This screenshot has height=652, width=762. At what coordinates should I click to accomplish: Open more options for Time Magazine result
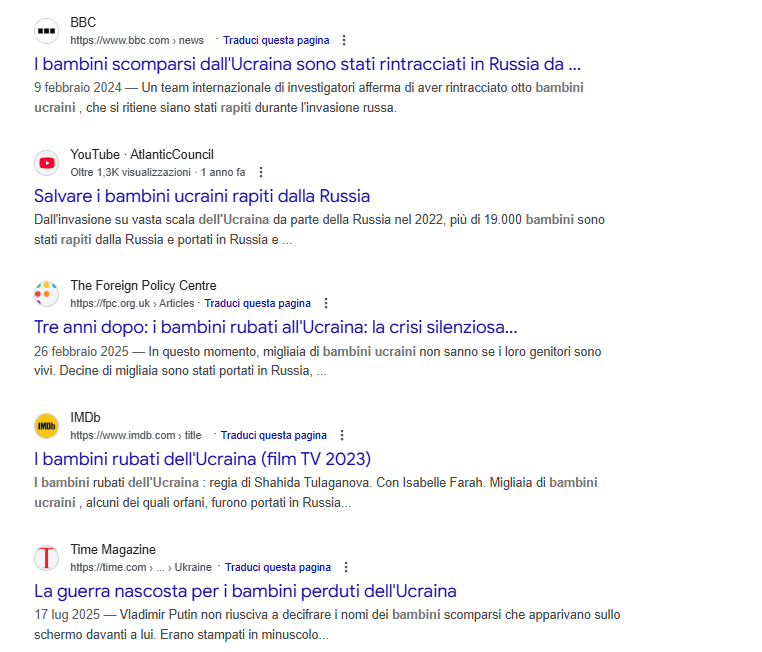tap(347, 568)
